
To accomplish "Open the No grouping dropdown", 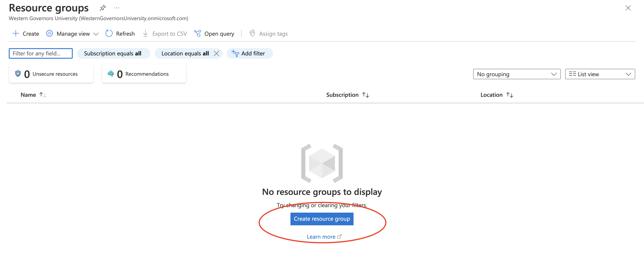I will pos(517,74).
